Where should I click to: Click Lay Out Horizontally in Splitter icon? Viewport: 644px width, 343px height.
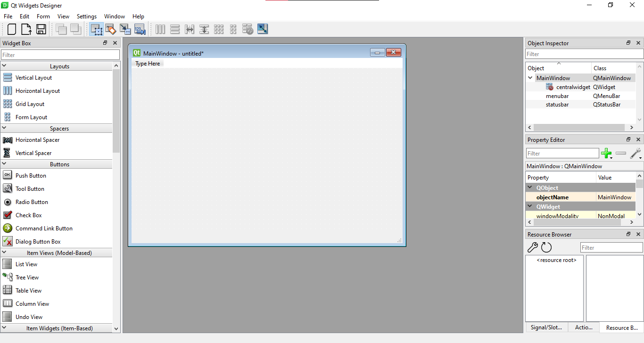(x=190, y=29)
